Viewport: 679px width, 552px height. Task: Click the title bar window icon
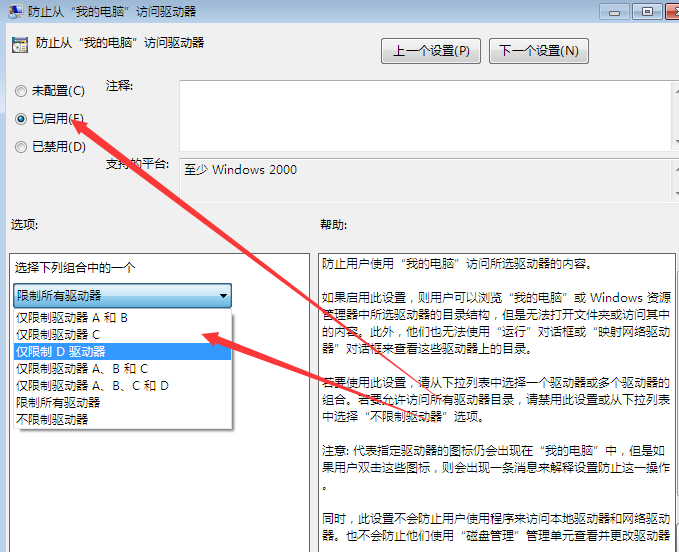pyautogui.click(x=16, y=11)
